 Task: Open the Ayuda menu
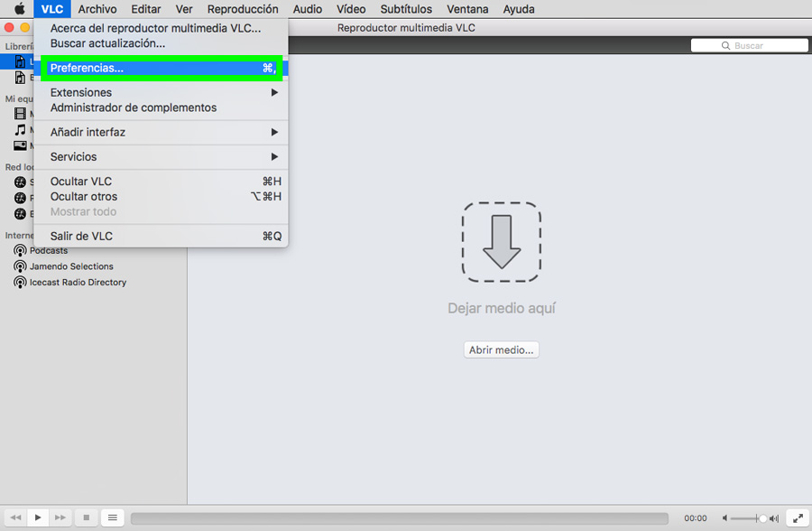[x=519, y=9]
